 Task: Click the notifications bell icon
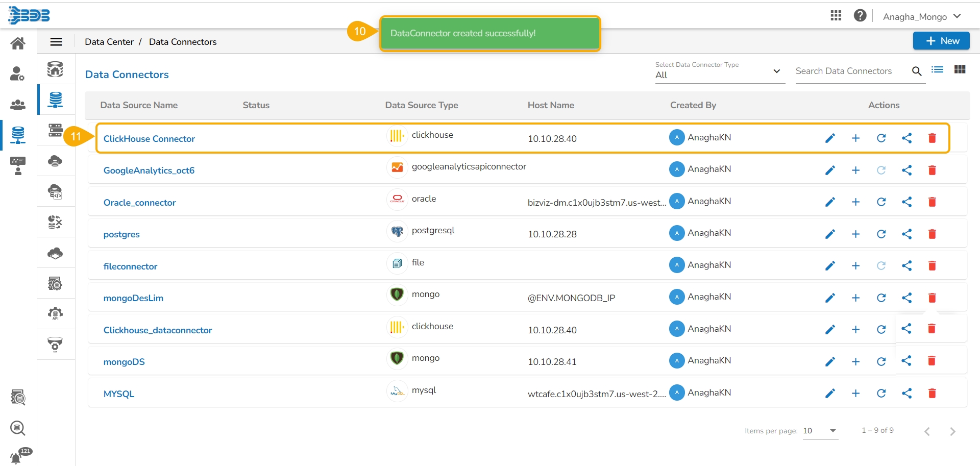(16, 458)
